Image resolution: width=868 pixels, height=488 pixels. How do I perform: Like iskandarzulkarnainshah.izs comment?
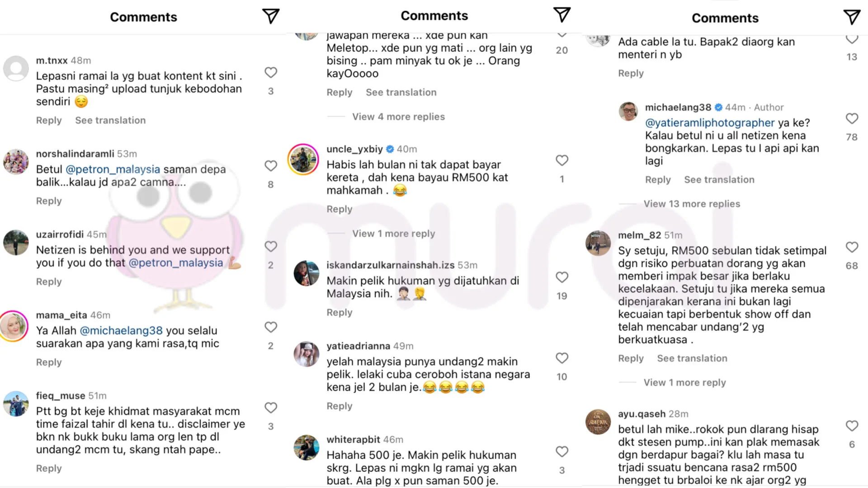[x=561, y=277]
